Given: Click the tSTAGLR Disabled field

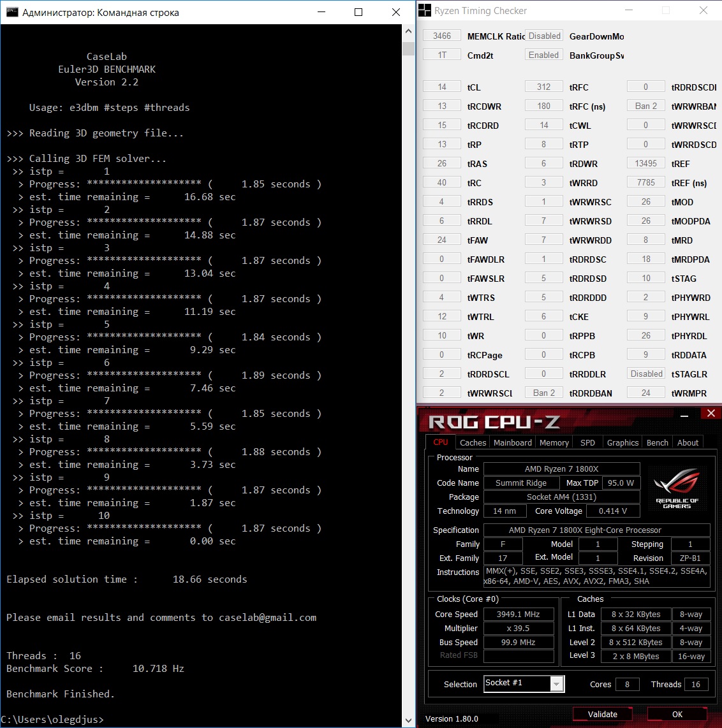Looking at the screenshot, I should coord(646,374).
